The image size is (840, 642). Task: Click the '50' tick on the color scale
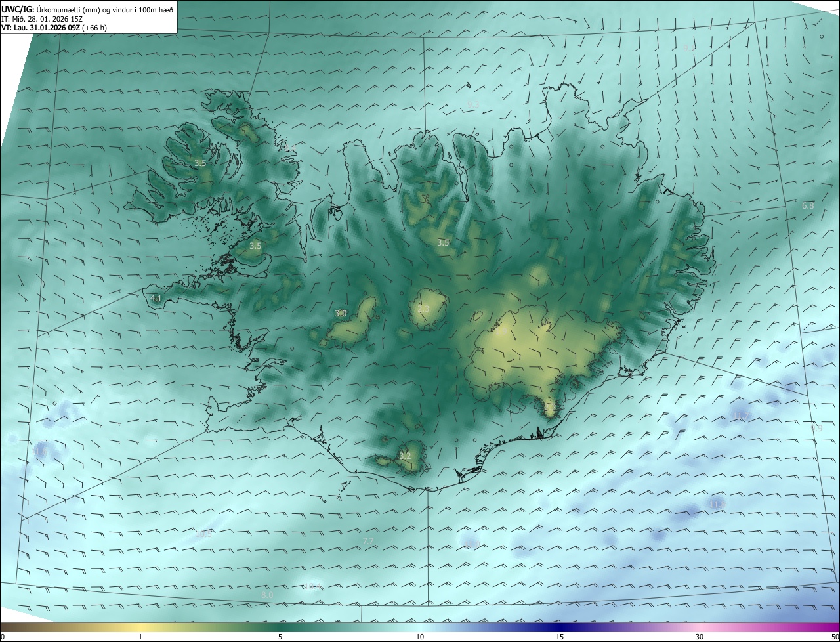pyautogui.click(x=835, y=637)
